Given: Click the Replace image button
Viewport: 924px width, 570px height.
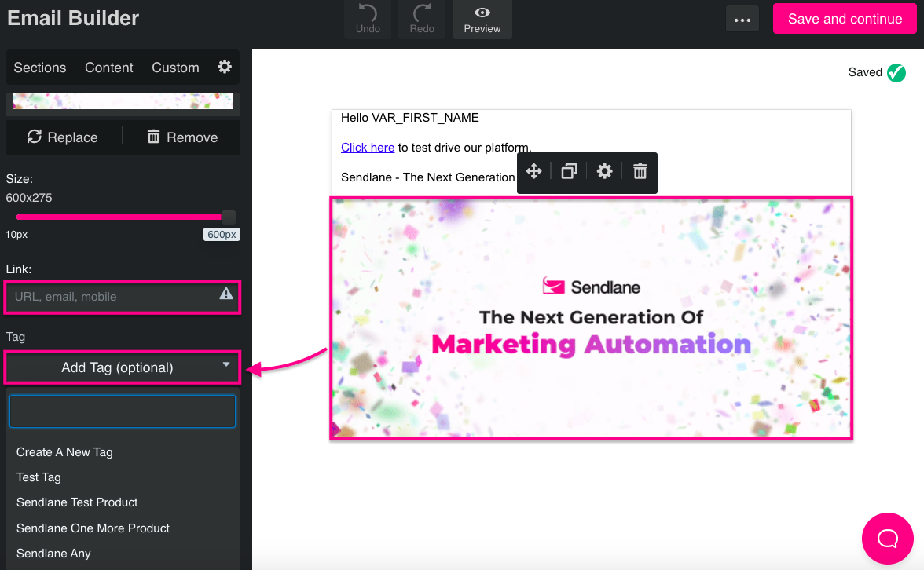Looking at the screenshot, I should click(x=63, y=137).
